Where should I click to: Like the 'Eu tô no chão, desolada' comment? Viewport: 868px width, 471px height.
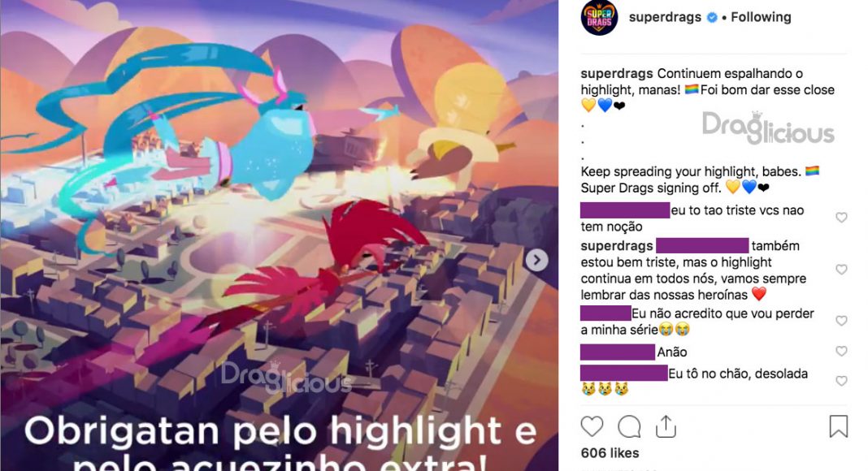[841, 382]
